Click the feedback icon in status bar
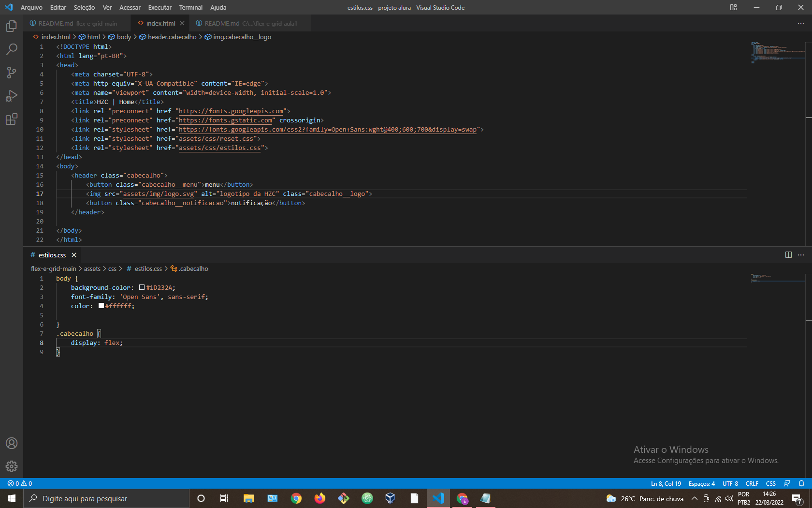812x508 pixels. pos(787,483)
